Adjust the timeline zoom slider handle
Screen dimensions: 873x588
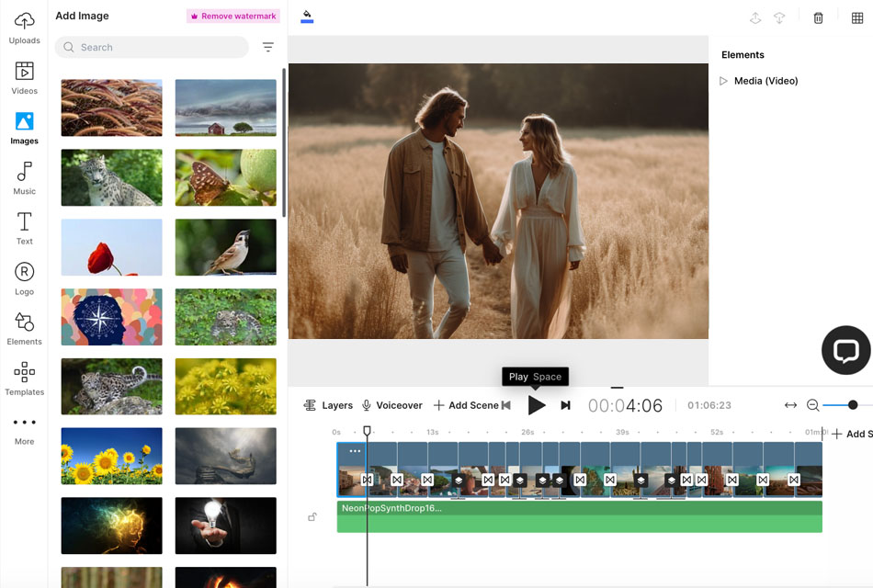click(853, 405)
